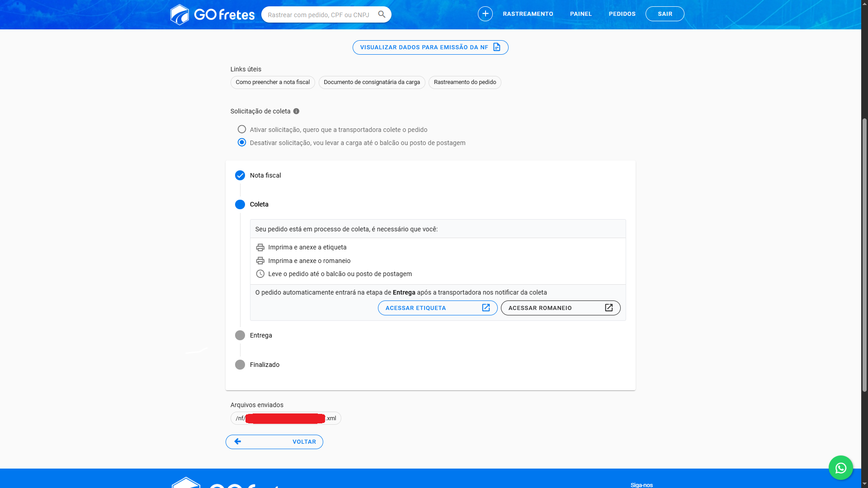Expand the Nota fiscal step
The image size is (868, 488).
[265, 175]
